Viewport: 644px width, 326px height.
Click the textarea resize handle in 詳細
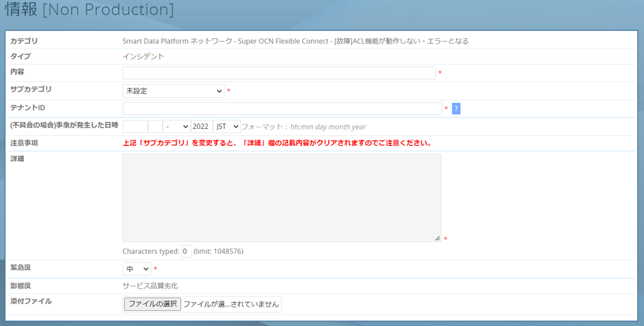tap(437, 238)
